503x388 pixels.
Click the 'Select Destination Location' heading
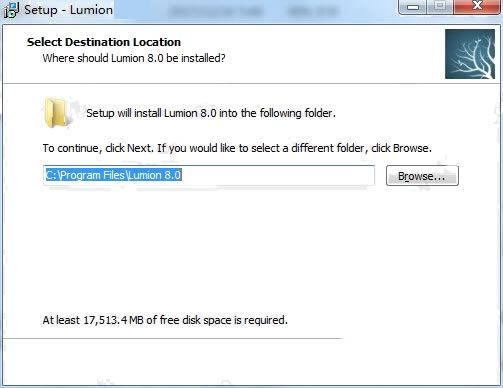[x=104, y=42]
